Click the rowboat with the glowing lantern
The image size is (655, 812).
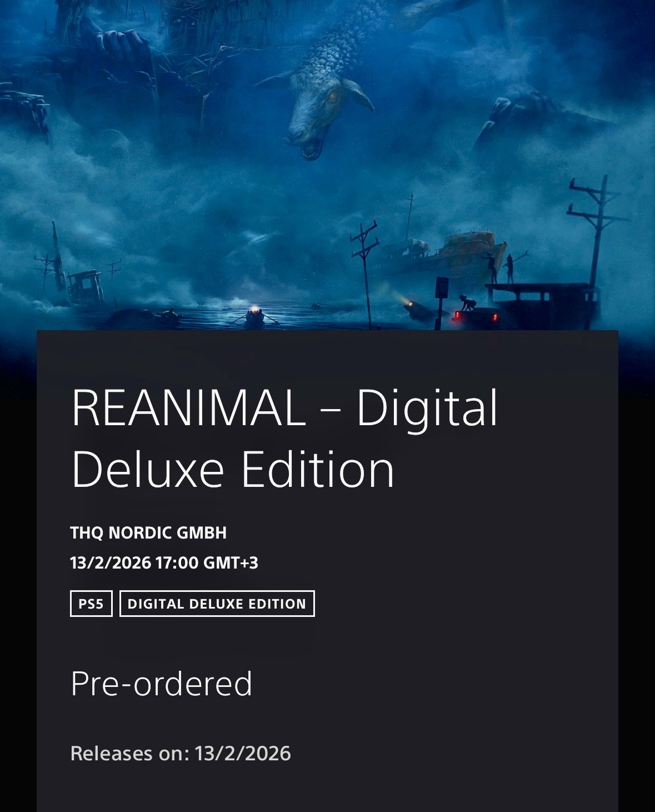click(255, 316)
